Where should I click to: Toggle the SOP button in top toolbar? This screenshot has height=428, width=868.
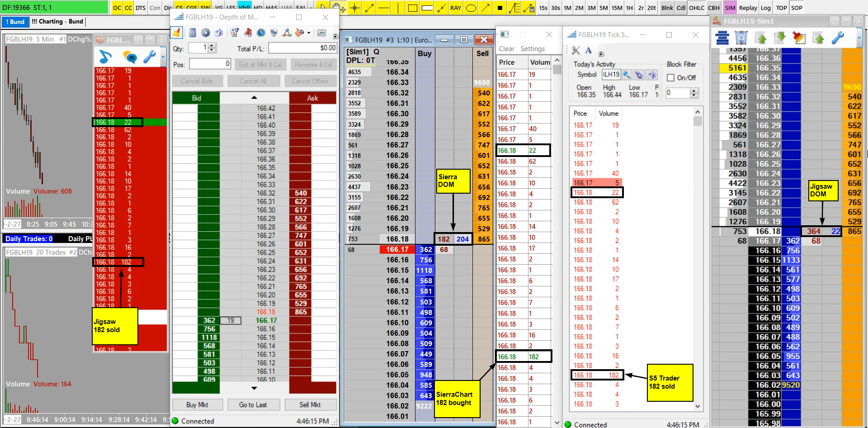[x=797, y=8]
